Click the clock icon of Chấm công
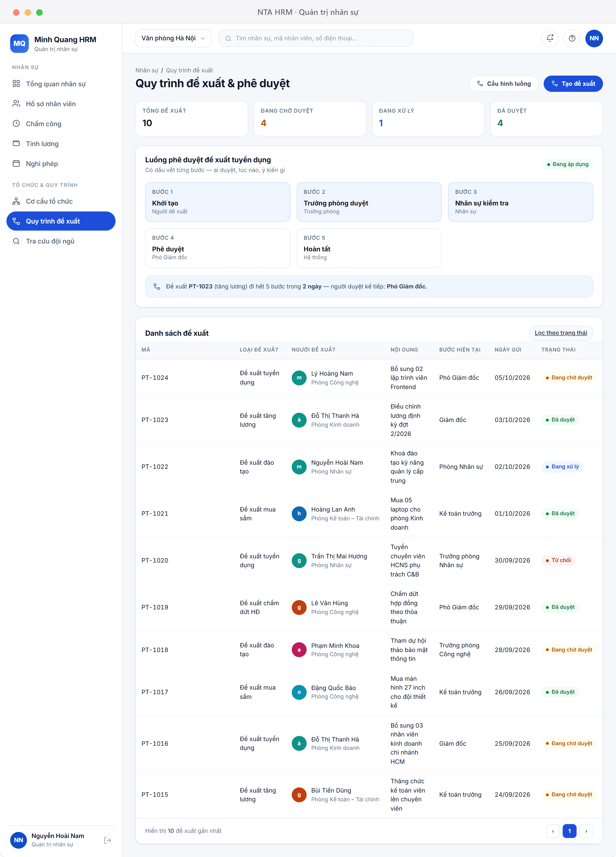The image size is (616, 857). click(x=16, y=124)
